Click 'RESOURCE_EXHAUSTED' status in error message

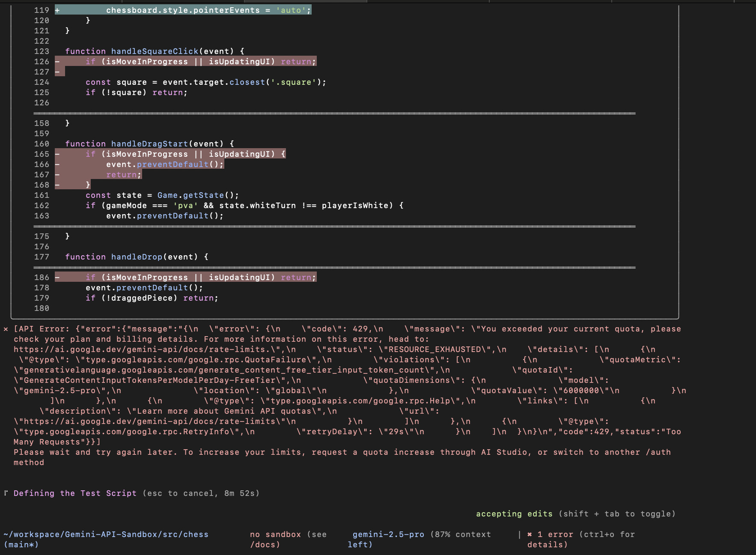[435, 349]
